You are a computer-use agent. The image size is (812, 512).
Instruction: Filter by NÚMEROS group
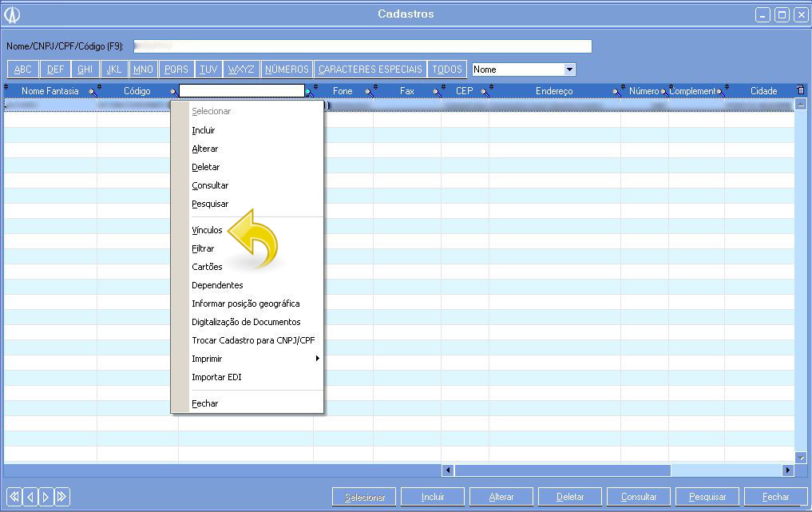287,69
